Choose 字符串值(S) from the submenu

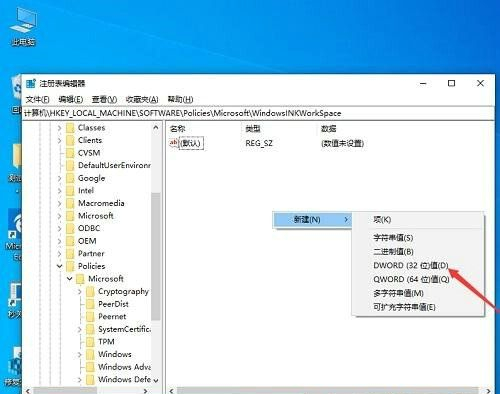point(393,238)
